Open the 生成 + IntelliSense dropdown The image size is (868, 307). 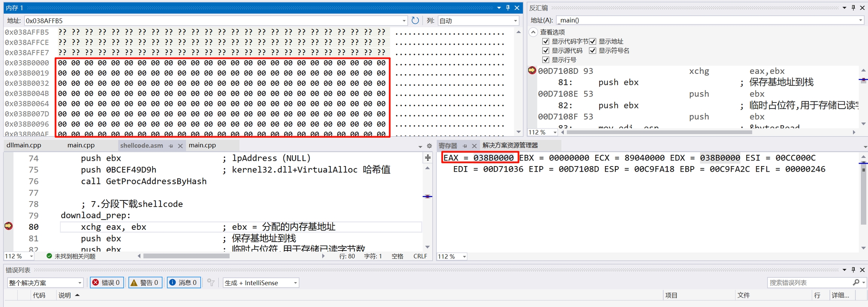(295, 283)
